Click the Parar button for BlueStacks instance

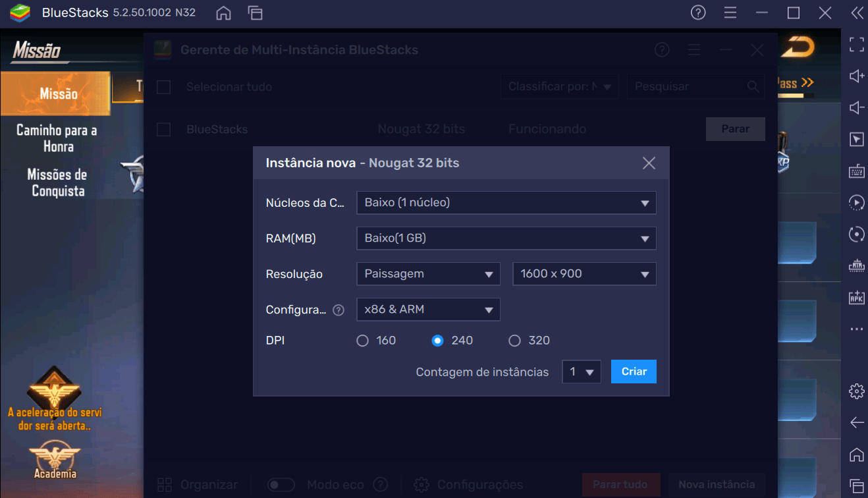735,129
